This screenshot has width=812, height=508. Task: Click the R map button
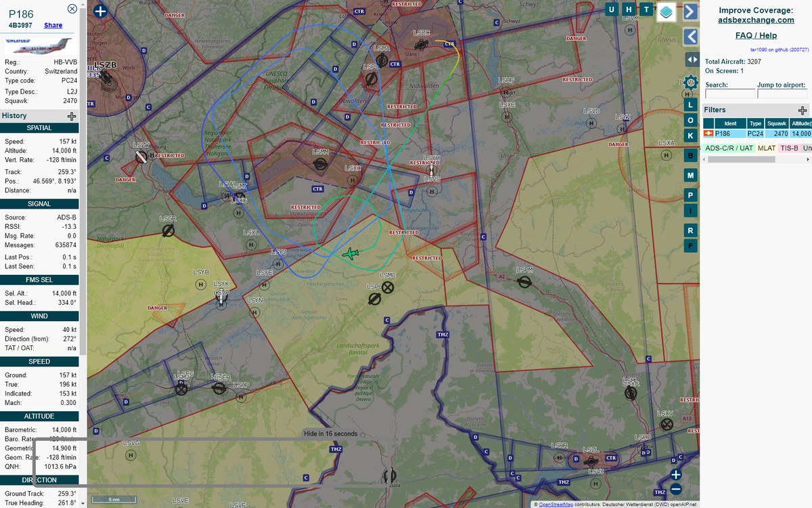[x=690, y=230]
